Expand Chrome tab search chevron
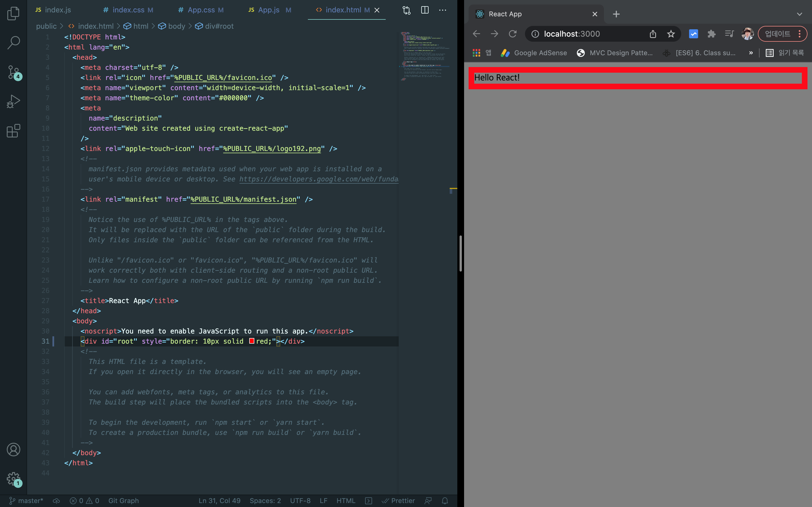Image resolution: width=812 pixels, height=507 pixels. [x=799, y=14]
